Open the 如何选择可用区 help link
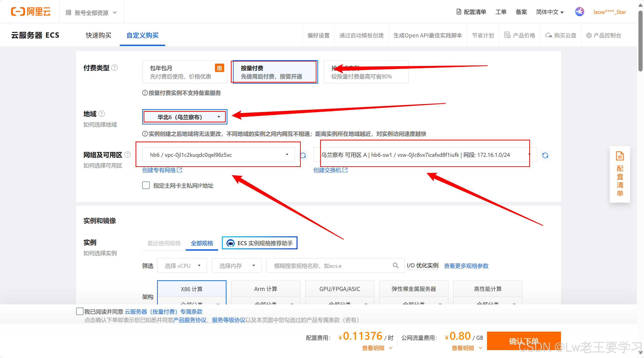Screen dimensions: 644x358 pos(103,166)
